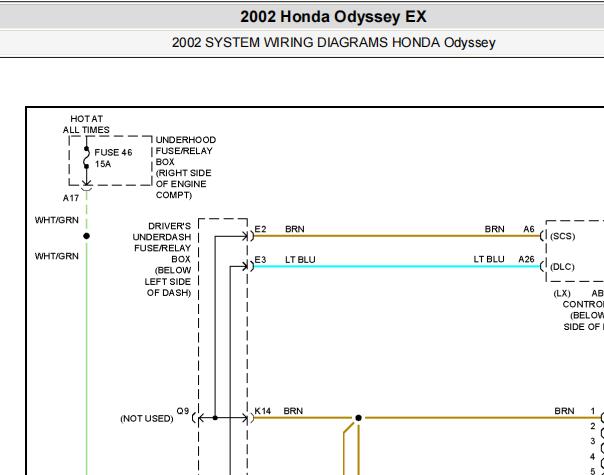Viewport: 604px width, 475px height.
Task: Click terminal label "K14"
Action: (263, 411)
